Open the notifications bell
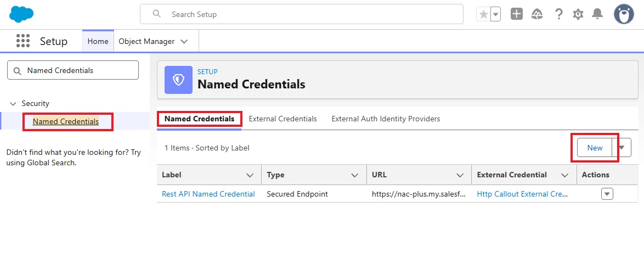This screenshot has width=644, height=274. pos(597,14)
